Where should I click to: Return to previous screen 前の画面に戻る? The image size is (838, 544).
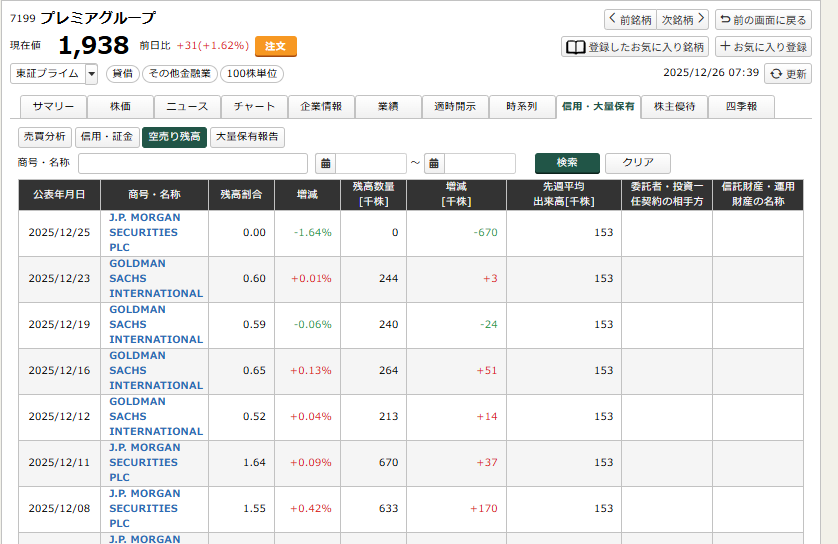pos(763,20)
